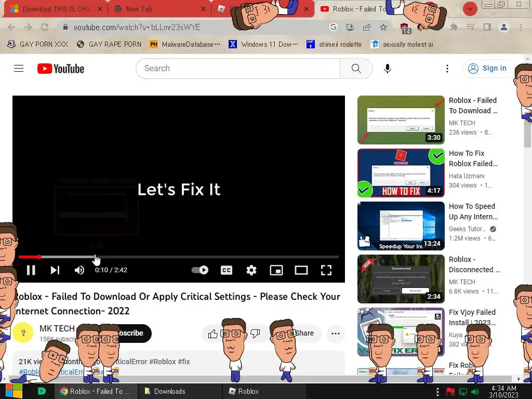Skip to the next video
Screen dimensions: 532x399
click(x=55, y=270)
